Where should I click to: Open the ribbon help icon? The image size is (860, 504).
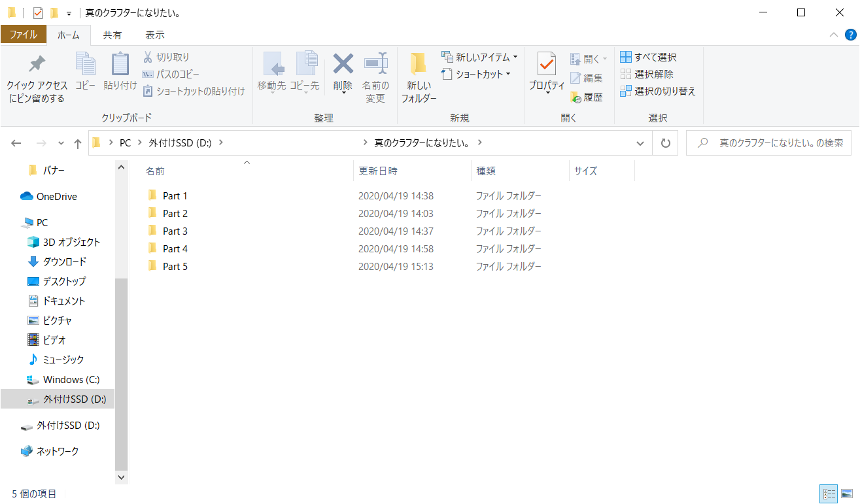(x=850, y=35)
